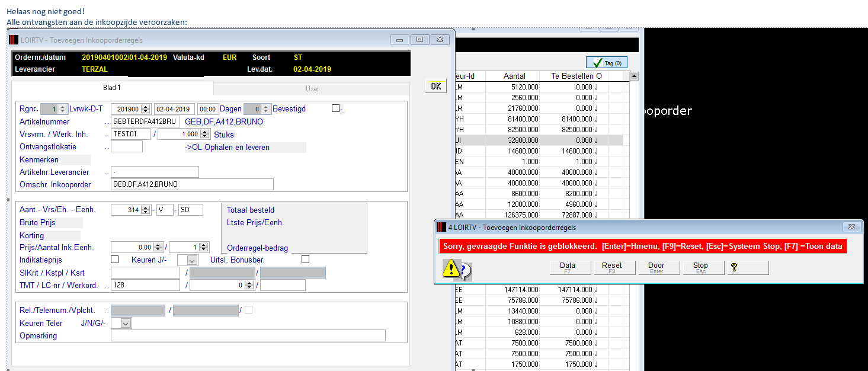This screenshot has height=371, width=868.
Task: Click the Opmerking input field
Action: tap(248, 335)
